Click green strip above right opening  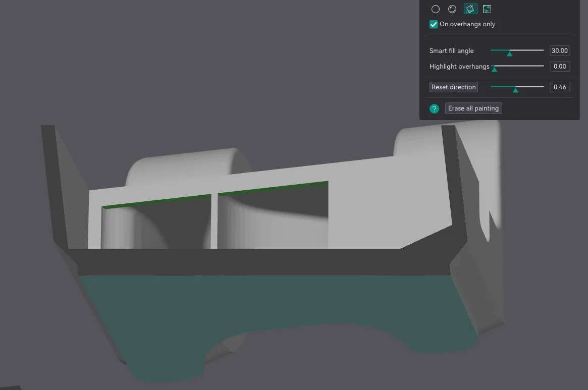coord(273,187)
